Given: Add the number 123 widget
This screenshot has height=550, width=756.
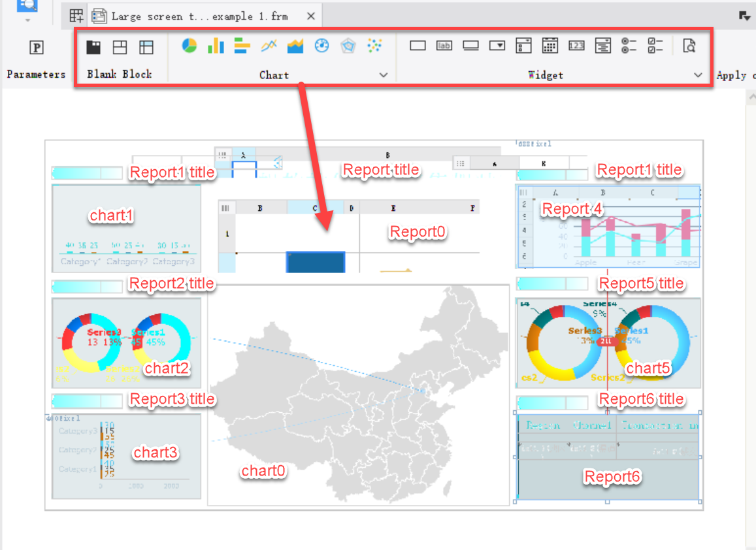Looking at the screenshot, I should point(576,46).
